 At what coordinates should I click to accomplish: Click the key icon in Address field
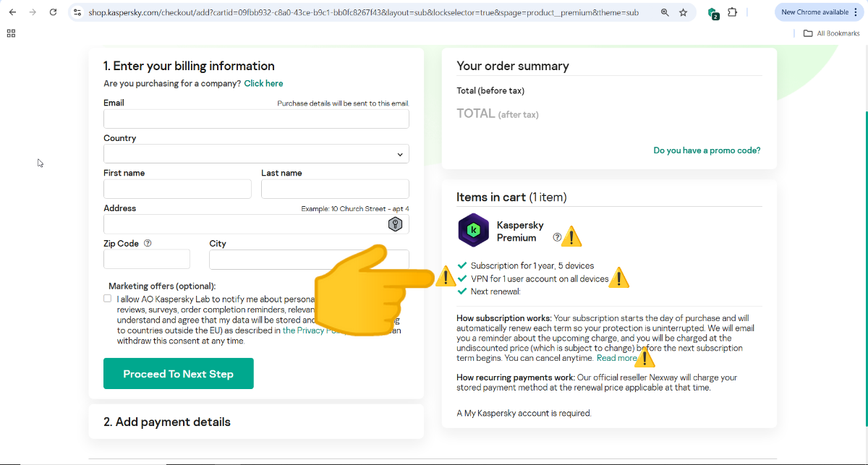(x=395, y=224)
